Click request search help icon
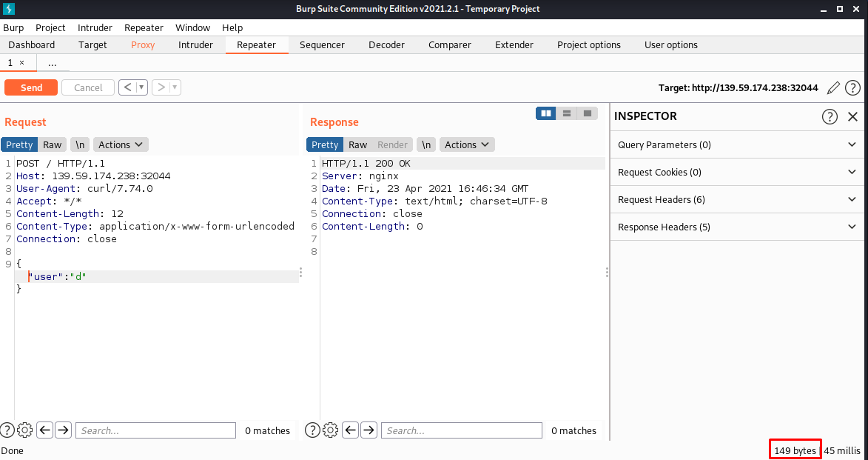This screenshot has height=460, width=868. (7, 430)
